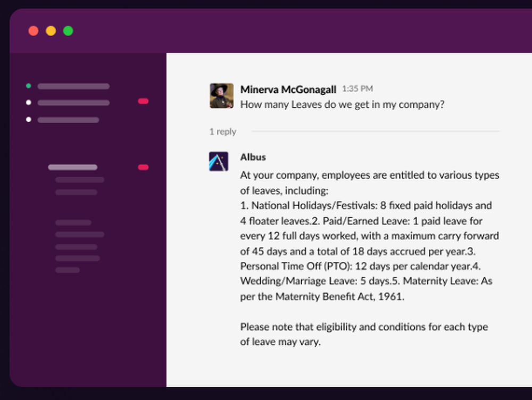Viewport: 532px width, 400px height.
Task: Click the text 'per the Maternity Benefit Act, 1961.'
Action: pos(322,296)
